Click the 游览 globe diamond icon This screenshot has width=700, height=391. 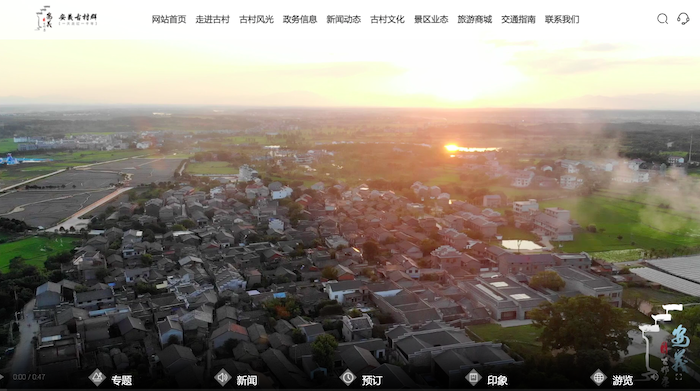tap(598, 378)
